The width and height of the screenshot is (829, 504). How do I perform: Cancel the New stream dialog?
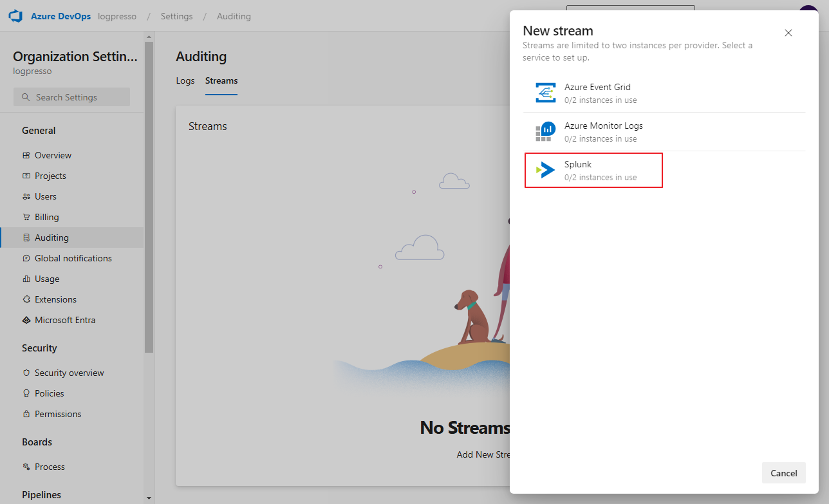pyautogui.click(x=784, y=473)
